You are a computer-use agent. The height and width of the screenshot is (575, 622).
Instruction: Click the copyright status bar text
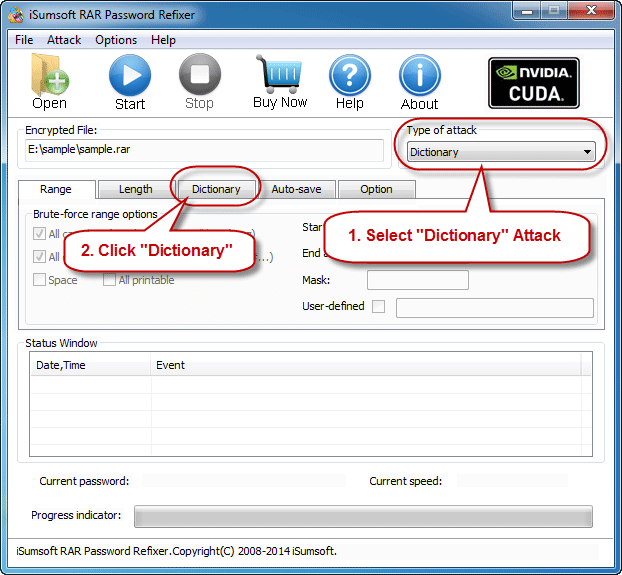[x=177, y=551]
